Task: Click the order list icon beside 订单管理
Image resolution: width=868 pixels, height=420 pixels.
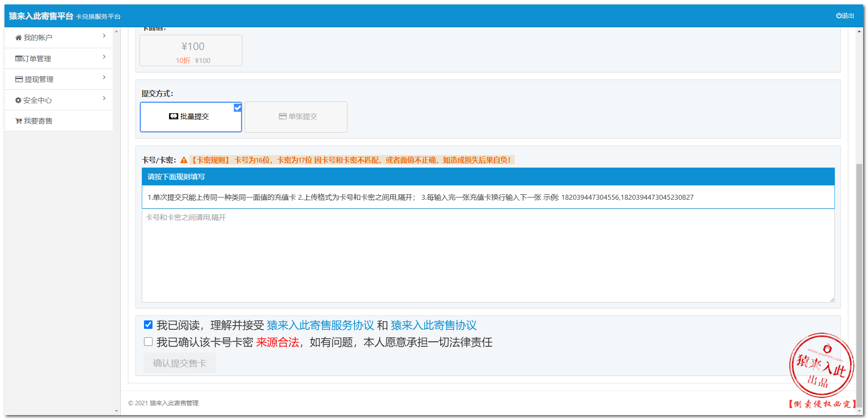Action: 18,59
